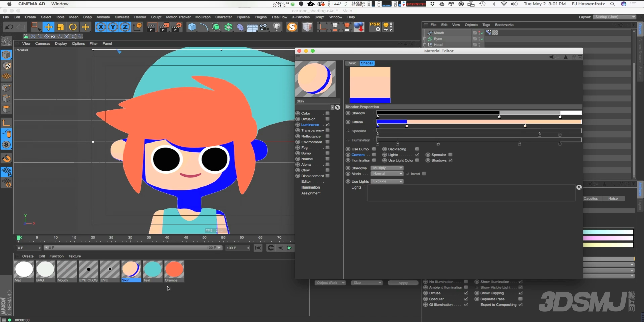Open the Objects manager Tags menu

[486, 25]
